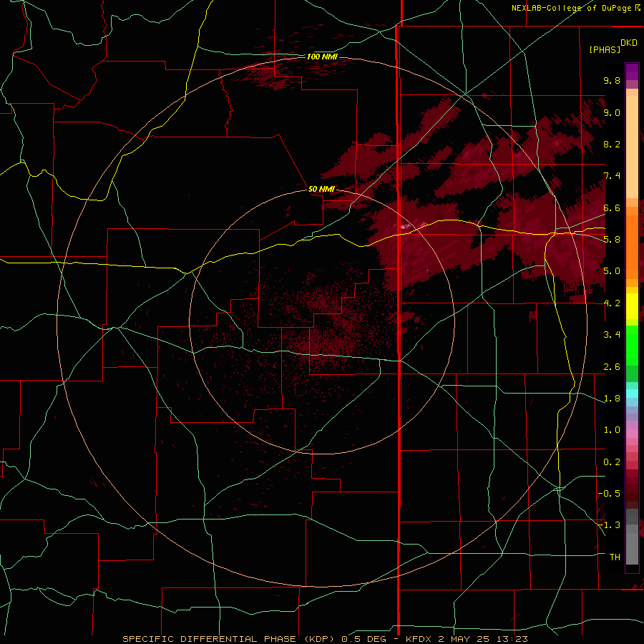This screenshot has height=644, width=644.
Task: Click the '2 MAY 25' date text
Action: (462, 639)
